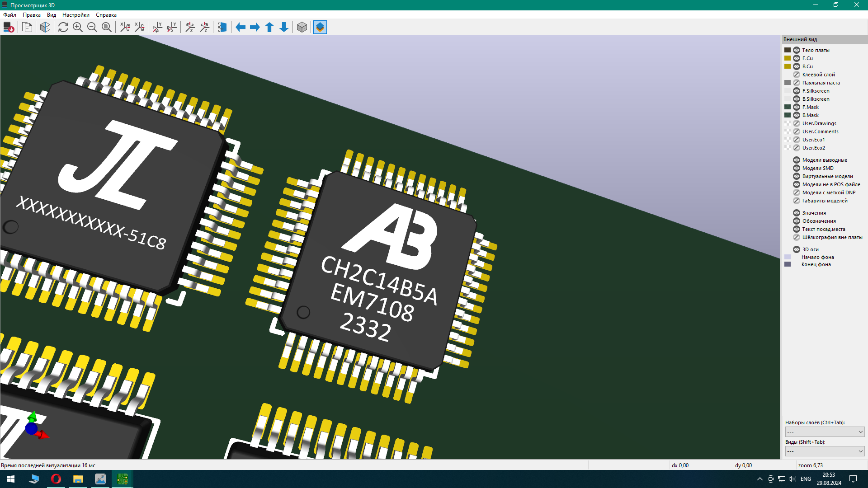Viewport: 868px width, 488px height.
Task: Rotate Y clockwise icon
Action: point(157,27)
